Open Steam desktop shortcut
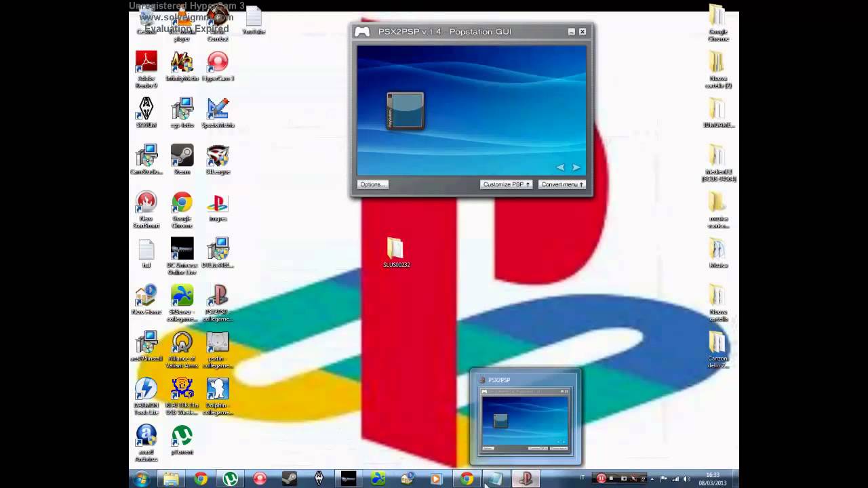 (x=182, y=159)
